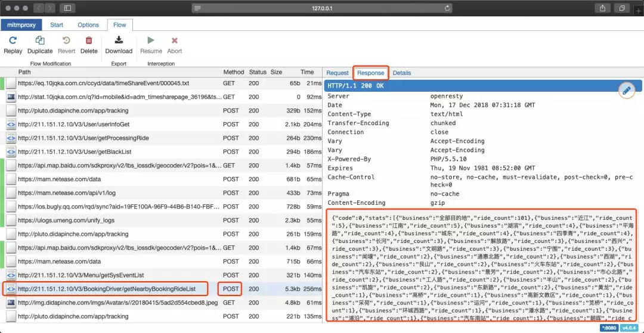
Task: Click the Content-Type value text/html
Action: (447, 114)
